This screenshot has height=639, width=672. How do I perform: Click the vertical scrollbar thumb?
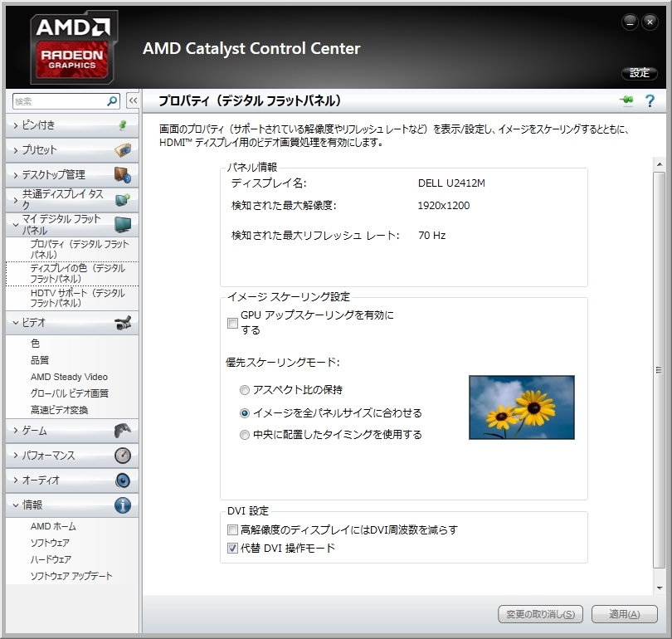pos(659,370)
